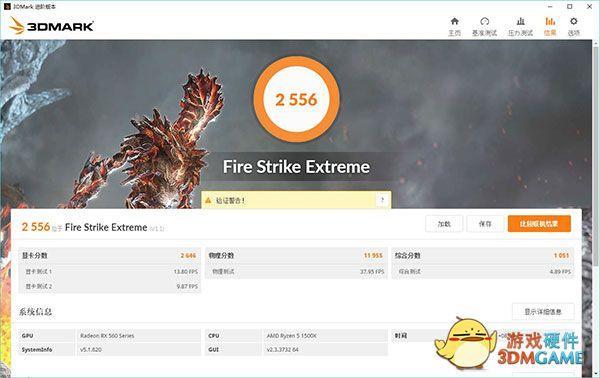Expand the physics score (物理分数) row
The height and width of the screenshot is (378, 600).
(x=296, y=256)
